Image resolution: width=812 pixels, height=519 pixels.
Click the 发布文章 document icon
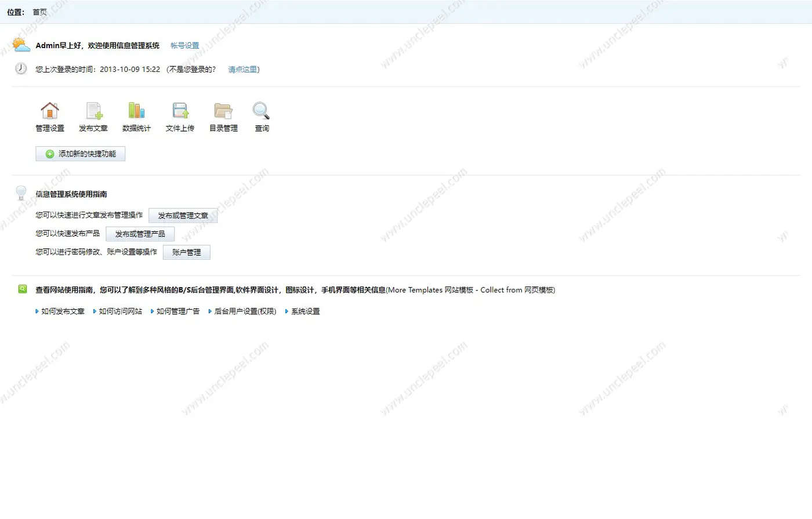coord(93,110)
